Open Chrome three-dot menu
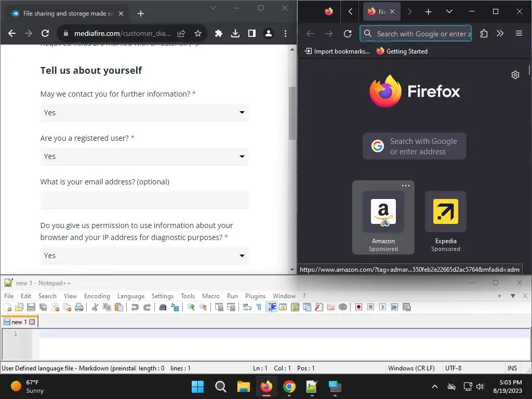Viewport: 532px width, 399px height. (285, 33)
